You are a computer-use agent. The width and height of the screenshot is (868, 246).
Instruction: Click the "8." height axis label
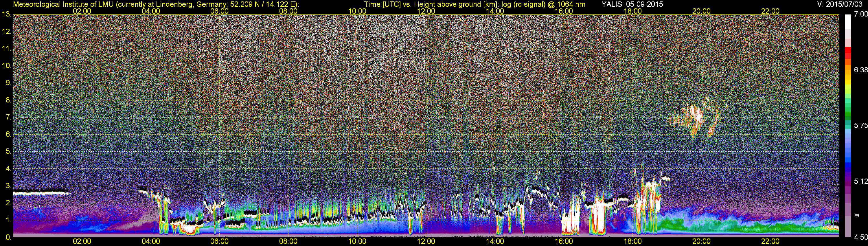(8, 100)
